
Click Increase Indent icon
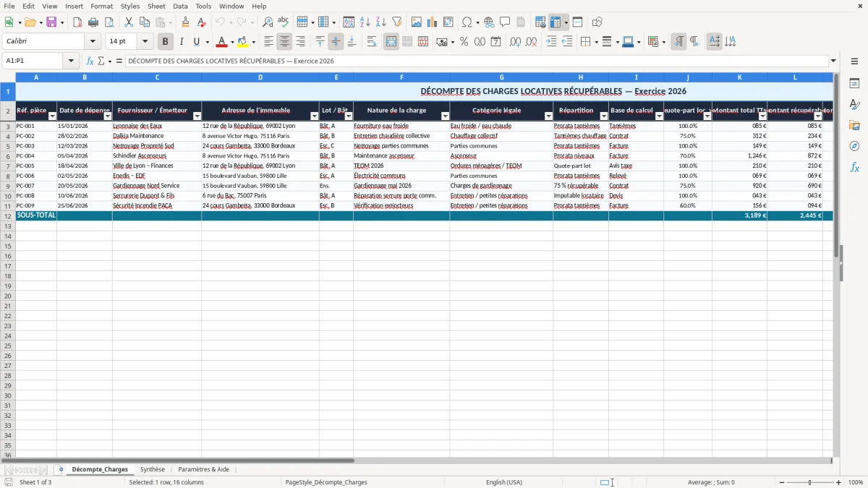551,42
